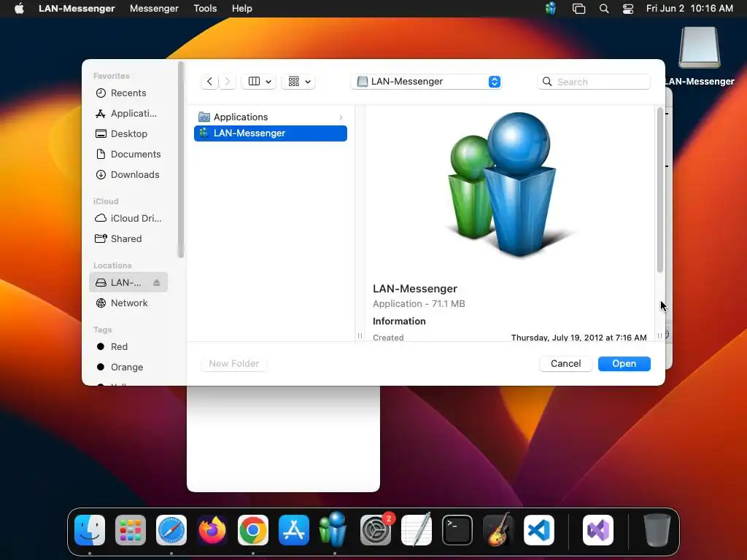Open Control Center in menu bar
This screenshot has width=747, height=560.
[628, 9]
